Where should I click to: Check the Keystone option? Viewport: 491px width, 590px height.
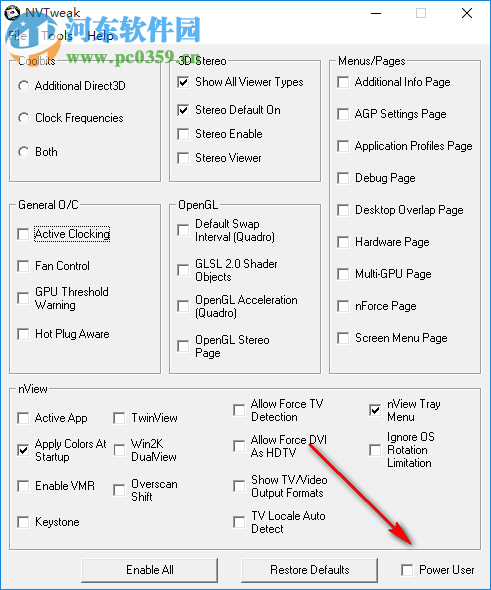pos(23,522)
